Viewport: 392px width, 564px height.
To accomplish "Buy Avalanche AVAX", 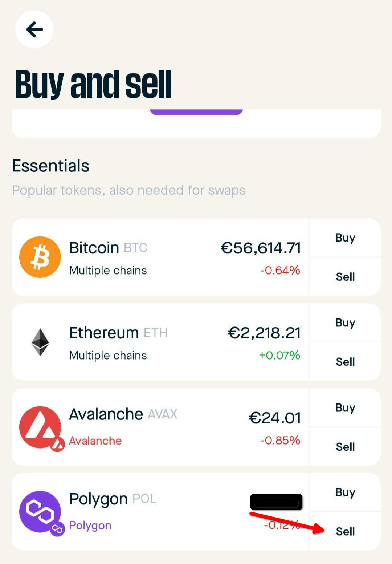I will pyautogui.click(x=345, y=408).
